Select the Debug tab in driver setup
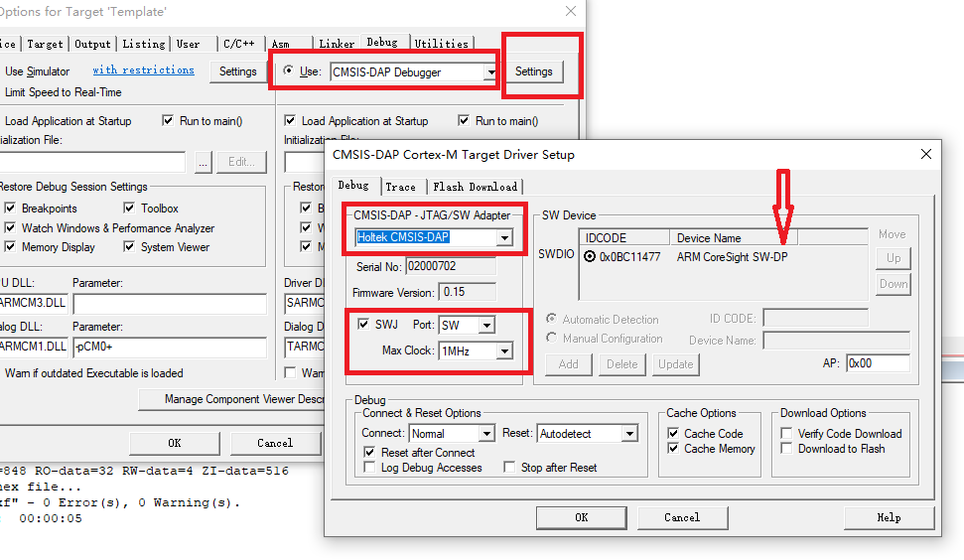Viewport: 964px width, 560px height. coord(353,185)
